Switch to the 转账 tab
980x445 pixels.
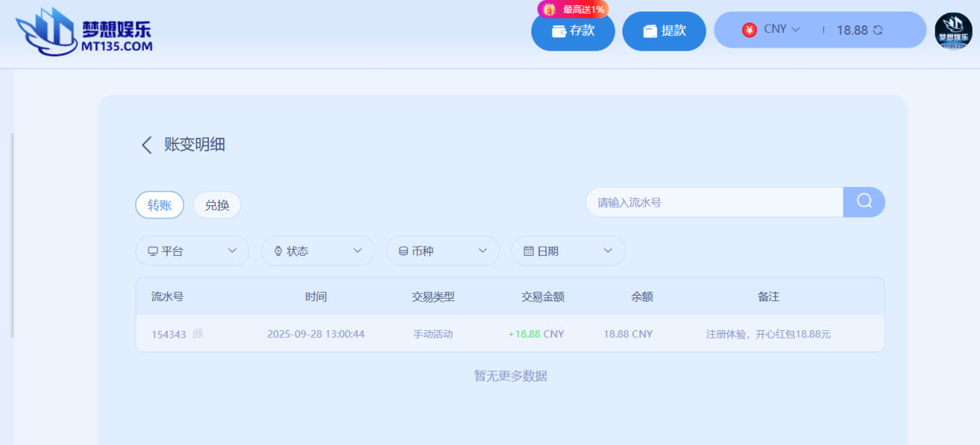click(x=159, y=205)
